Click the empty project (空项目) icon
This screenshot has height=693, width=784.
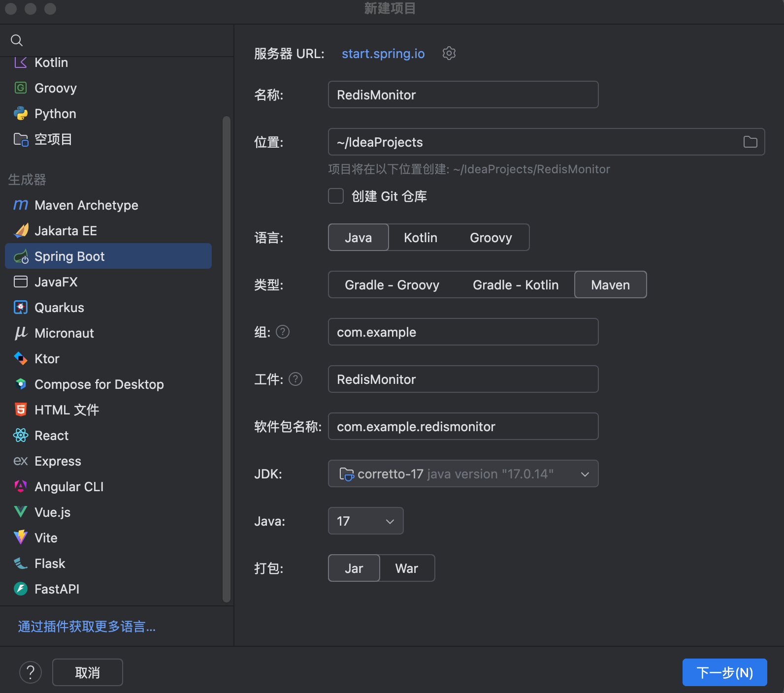click(x=21, y=139)
